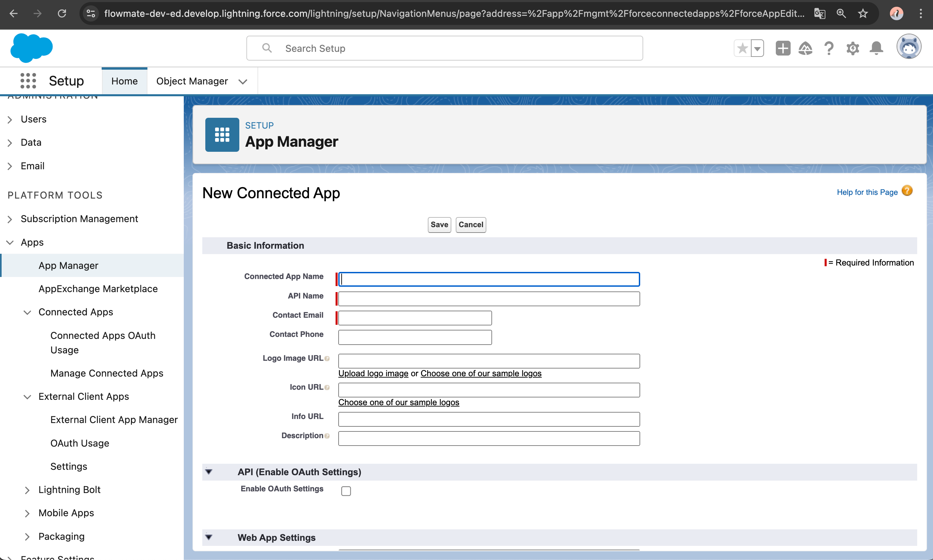Screen dimensions: 933x560
Task: Expand the Lightning Bolt tree node
Action: (27, 490)
